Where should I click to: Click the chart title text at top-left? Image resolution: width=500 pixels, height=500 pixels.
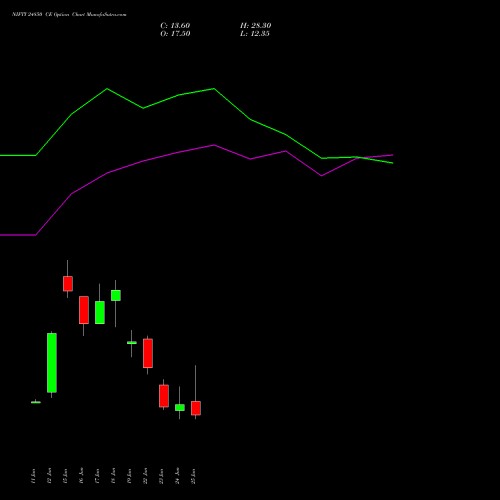69,14
